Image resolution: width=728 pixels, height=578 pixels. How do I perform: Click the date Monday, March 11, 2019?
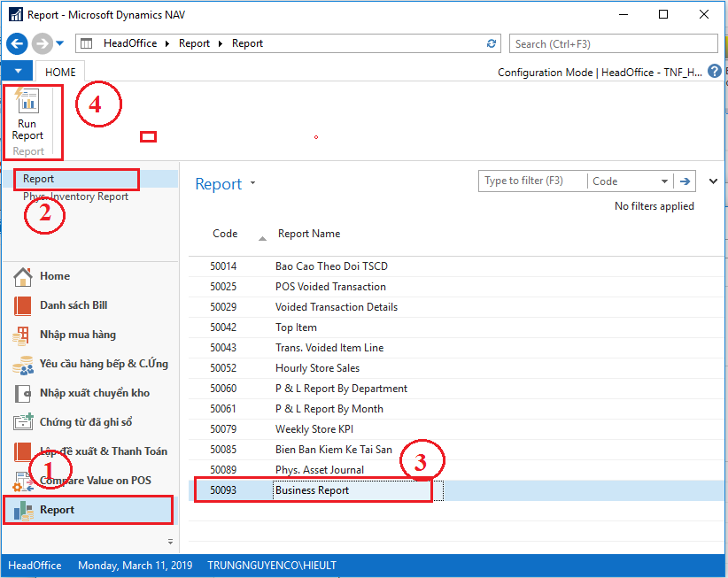tap(136, 566)
